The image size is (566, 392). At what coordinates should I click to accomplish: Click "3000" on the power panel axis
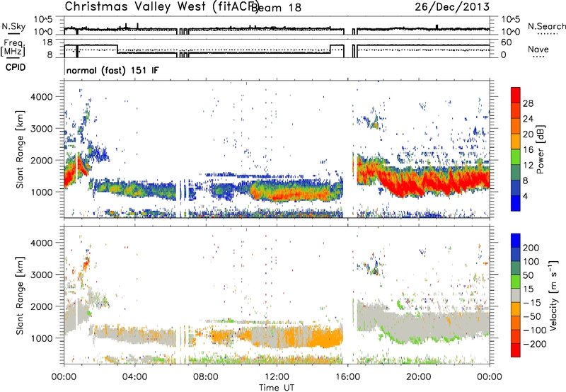click(x=41, y=129)
